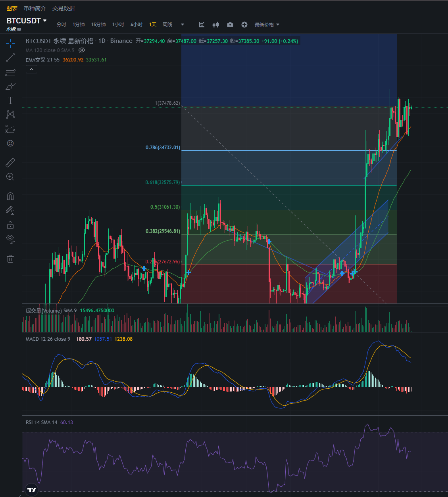The image size is (448, 497).
Task: Click the 成交量(Volume) SMA 9 label
Action: [51, 311]
